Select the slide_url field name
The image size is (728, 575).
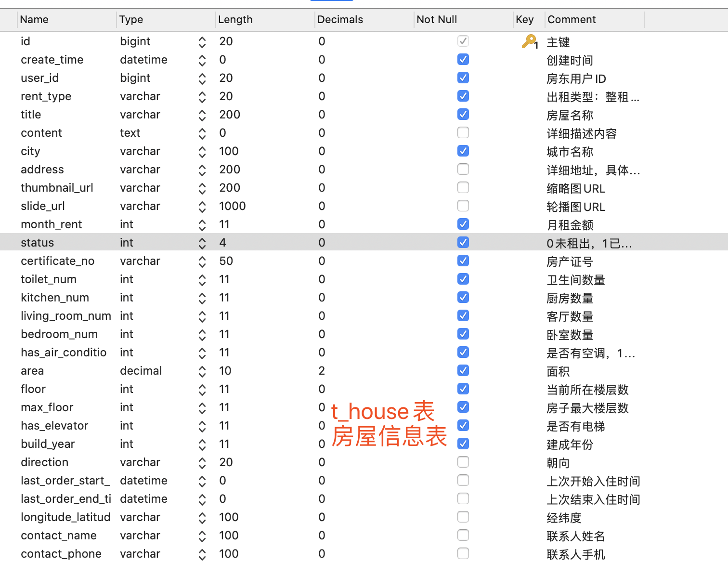click(x=43, y=206)
